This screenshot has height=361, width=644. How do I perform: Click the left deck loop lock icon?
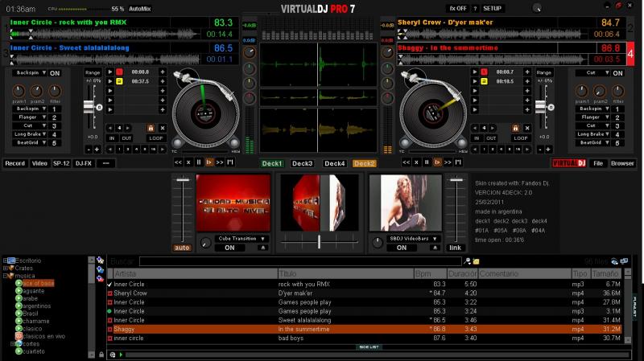point(151,128)
